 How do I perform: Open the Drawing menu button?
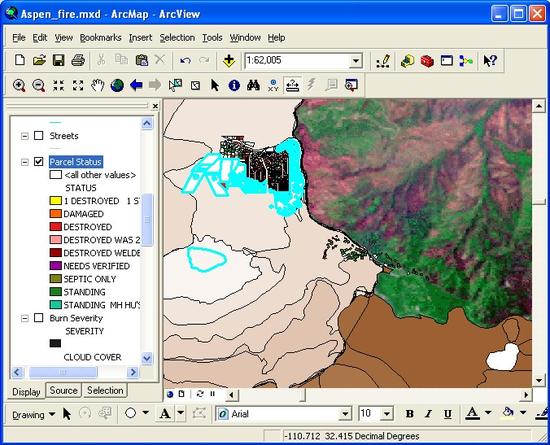(x=34, y=415)
